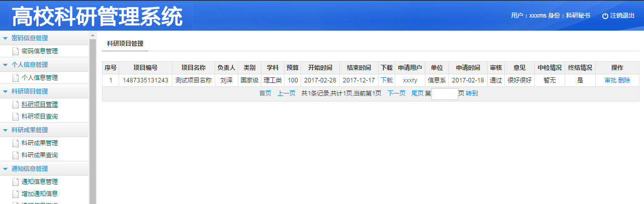Screen dimensions: 644x204
Task: Click the document icon next to 密码信息管理
Action: pos(15,51)
